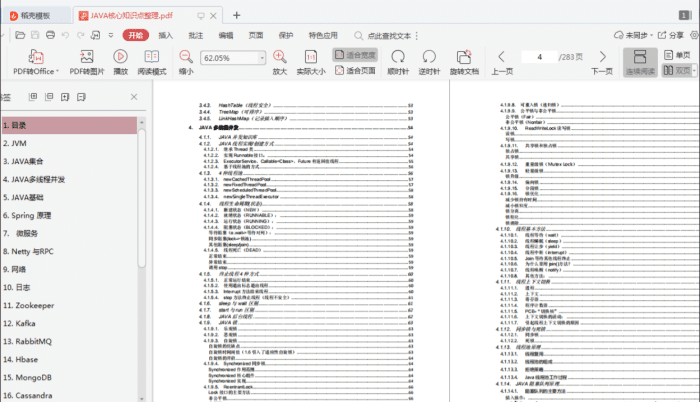Enter 阅读模式 reading mode

click(x=152, y=62)
